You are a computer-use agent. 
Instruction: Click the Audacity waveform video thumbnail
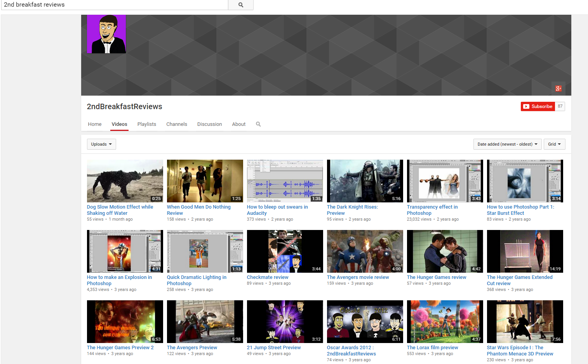(285, 181)
